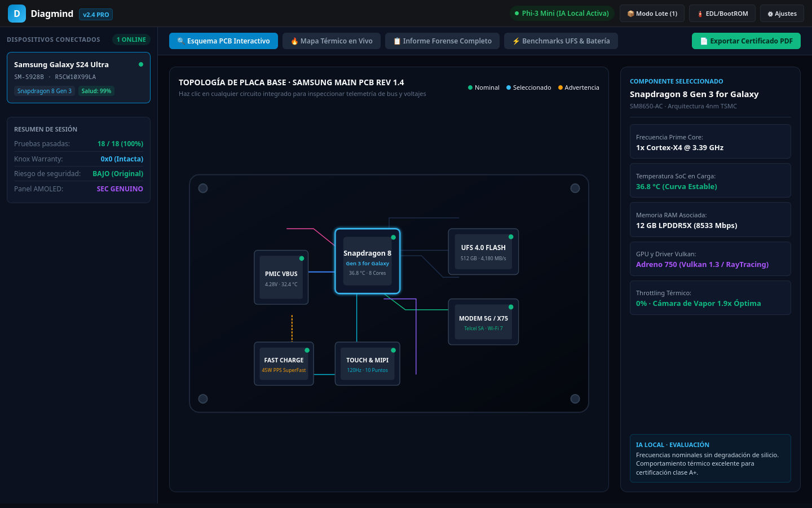Image resolution: width=812 pixels, height=508 pixels.
Task: Click the IA LOCAL · EVALUACIÓN heading
Action: (x=673, y=445)
